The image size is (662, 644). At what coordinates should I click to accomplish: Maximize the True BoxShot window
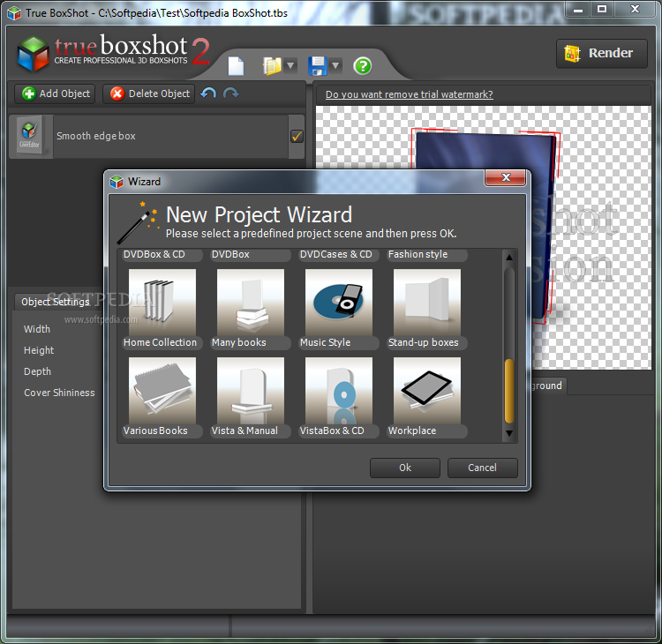click(603, 9)
